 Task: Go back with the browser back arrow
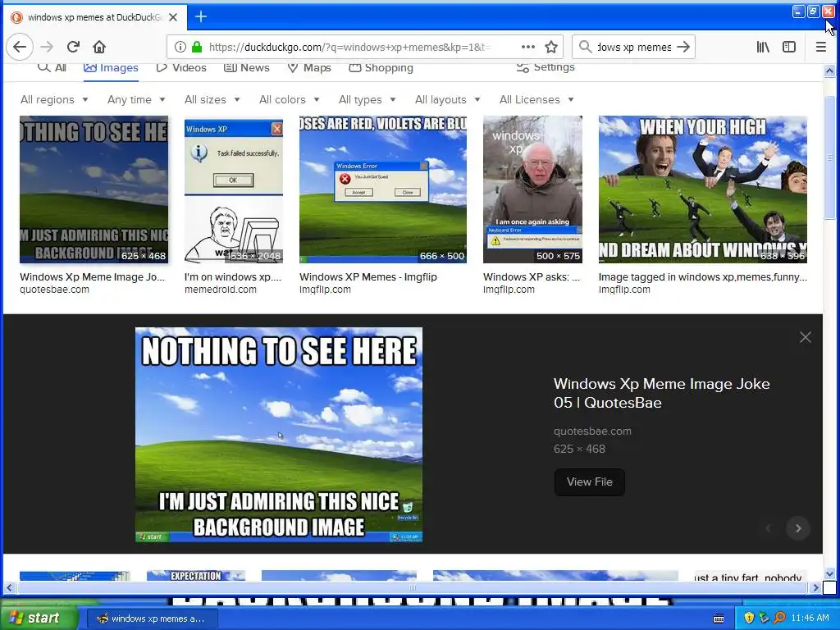20,47
